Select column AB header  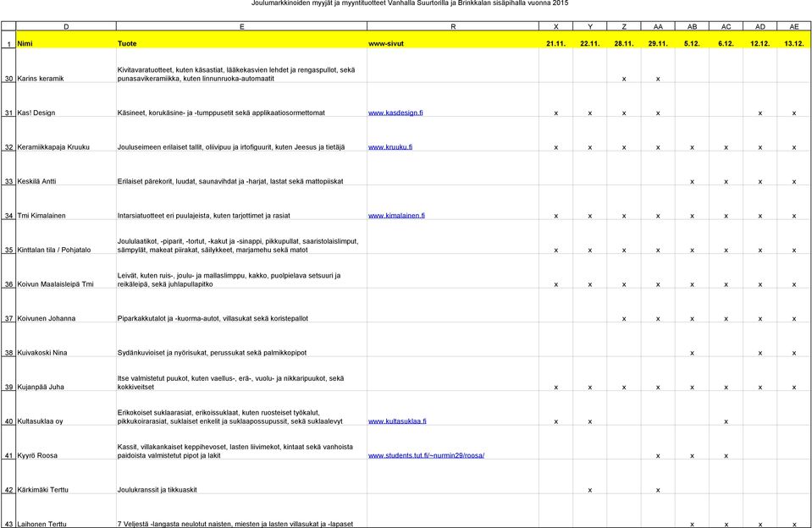click(692, 26)
